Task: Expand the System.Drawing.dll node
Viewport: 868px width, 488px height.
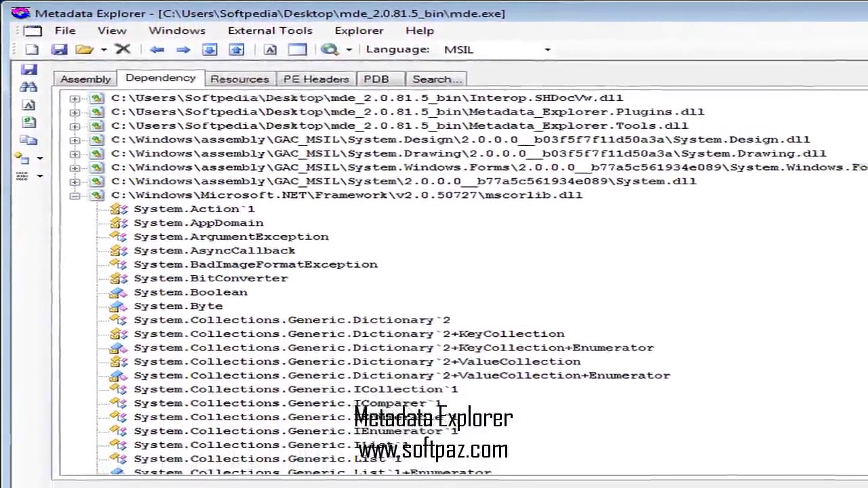Action: 75,154
